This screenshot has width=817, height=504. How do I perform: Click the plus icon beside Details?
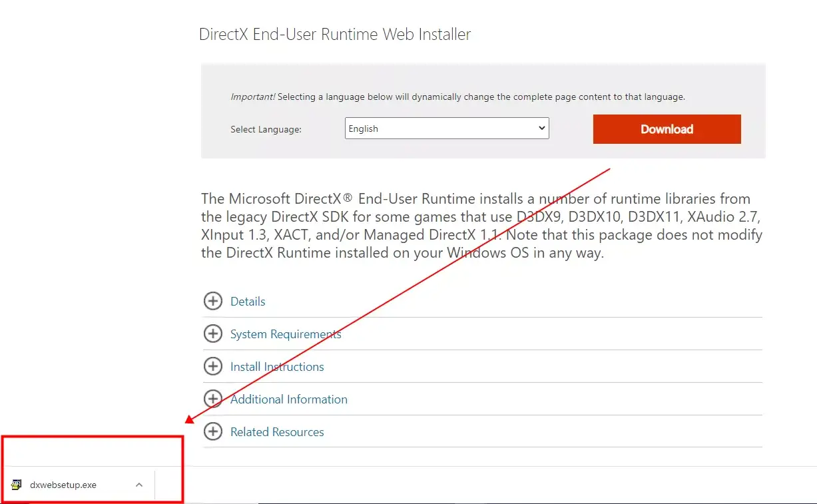click(212, 301)
